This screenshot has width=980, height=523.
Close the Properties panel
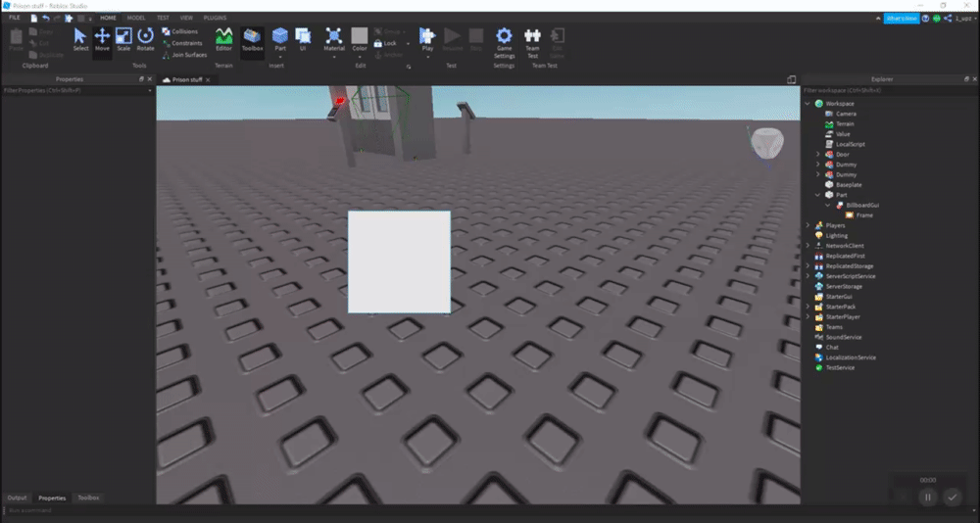click(149, 79)
